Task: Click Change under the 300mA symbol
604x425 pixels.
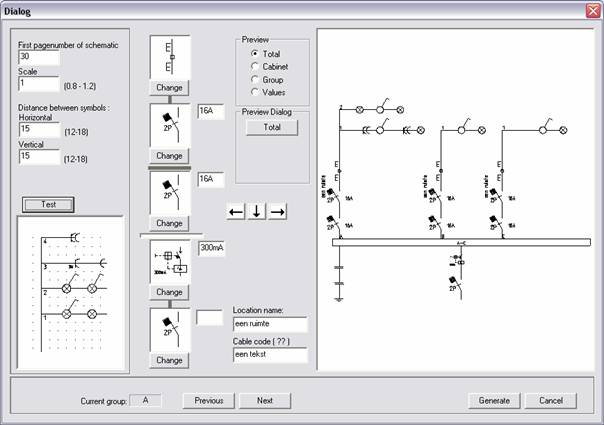Action: (169, 292)
